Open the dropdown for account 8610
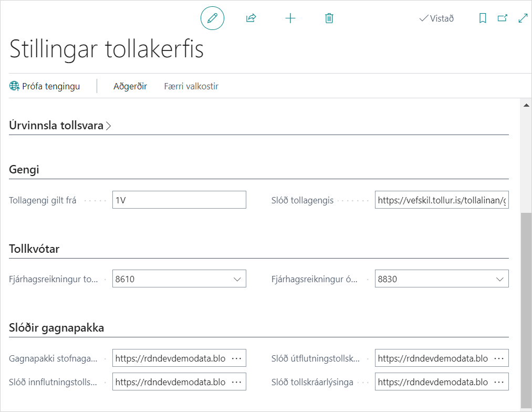Screen dimensions: 532x412 pos(237,279)
